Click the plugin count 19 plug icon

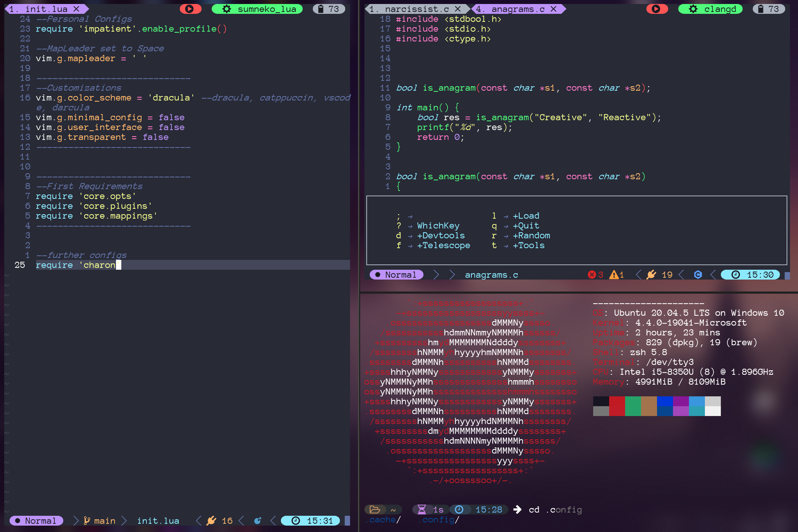651,275
